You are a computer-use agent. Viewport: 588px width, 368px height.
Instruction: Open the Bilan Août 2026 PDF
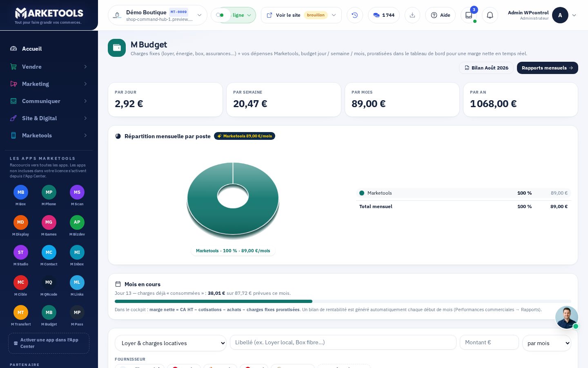486,68
